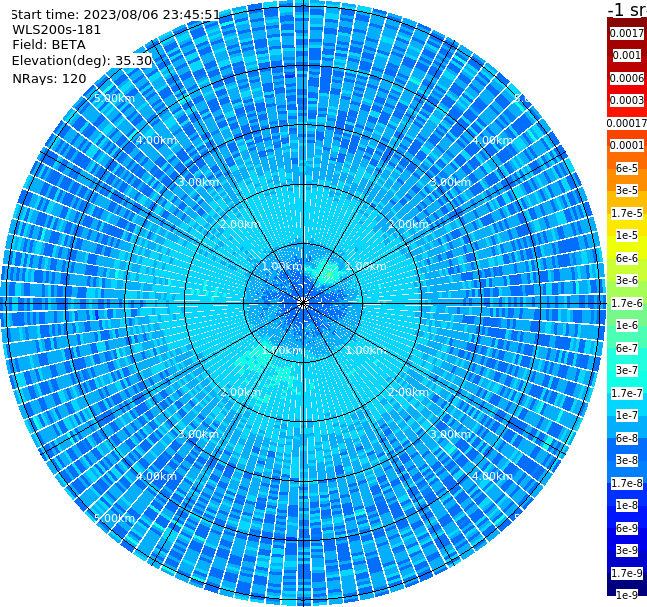Screen dimensions: 647x607
Task: Click the 0.0003 colorbar value
Action: coord(627,100)
